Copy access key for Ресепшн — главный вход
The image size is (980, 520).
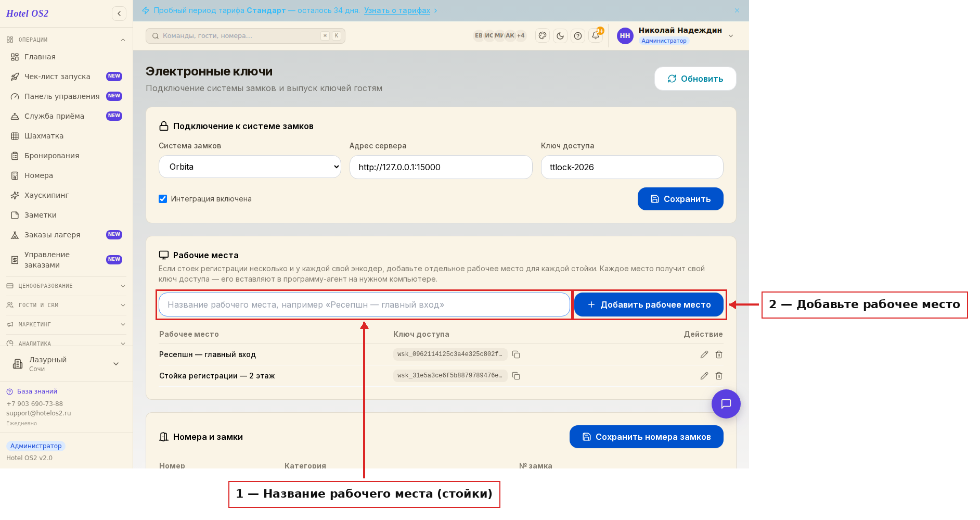[x=516, y=354]
